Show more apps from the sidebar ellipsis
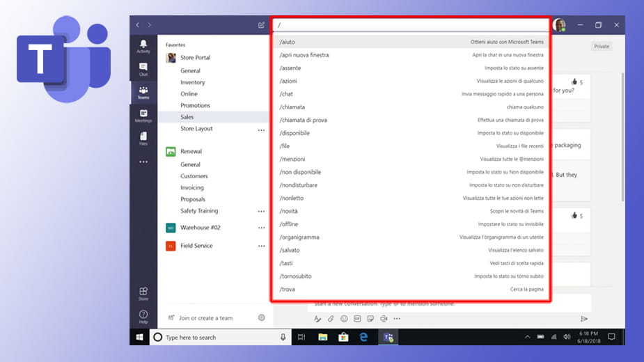644x362 pixels. tap(143, 162)
